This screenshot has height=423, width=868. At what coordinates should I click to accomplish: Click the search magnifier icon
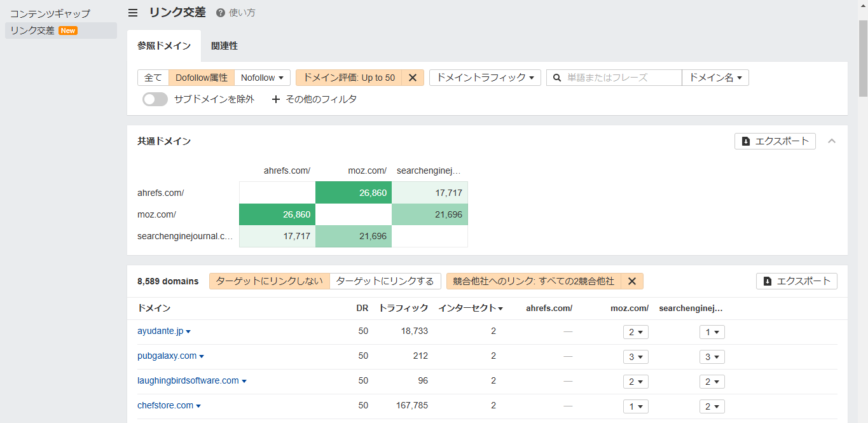coord(557,78)
